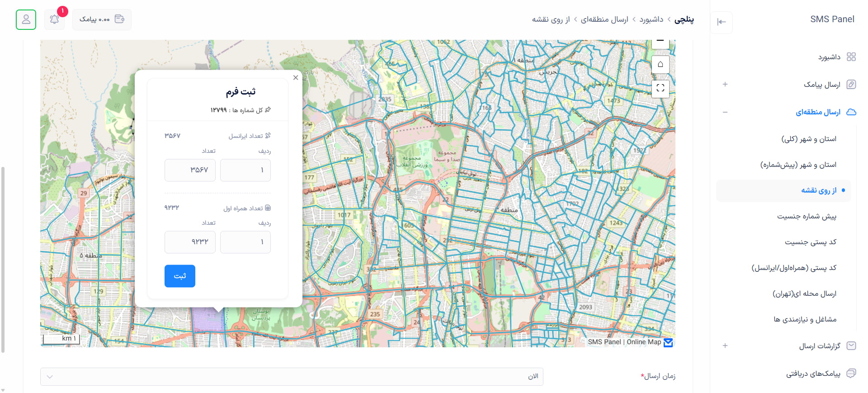Click پنلچی breadcrumb link
The height and width of the screenshot is (393, 868).
pyautogui.click(x=684, y=19)
